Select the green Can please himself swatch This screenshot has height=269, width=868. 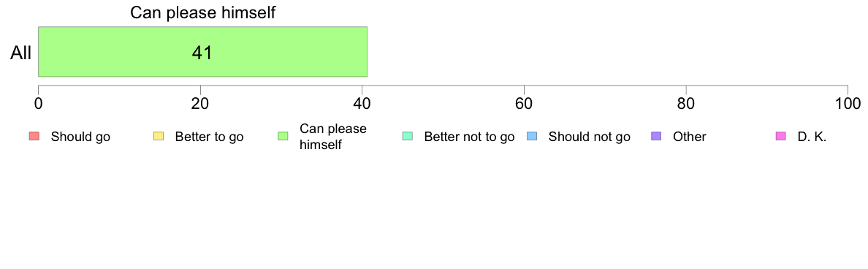click(x=283, y=137)
